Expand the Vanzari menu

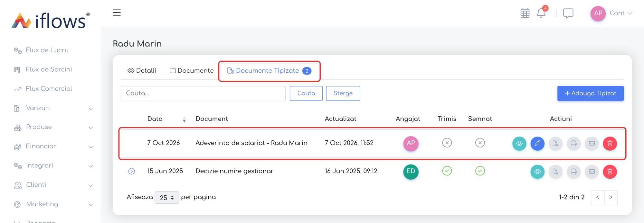(x=53, y=108)
